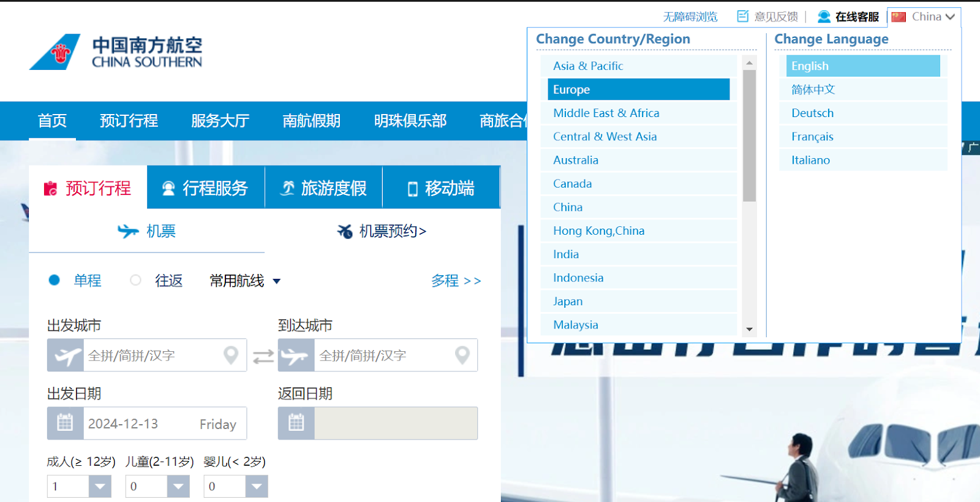
Task: Click the region list scroll-down arrow
Action: (x=749, y=330)
